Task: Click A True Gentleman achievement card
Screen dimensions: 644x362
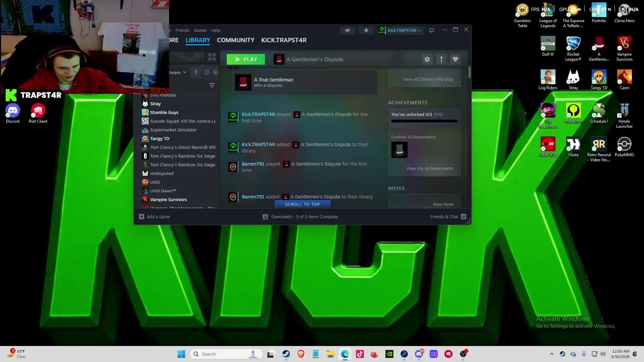Action: (306, 82)
